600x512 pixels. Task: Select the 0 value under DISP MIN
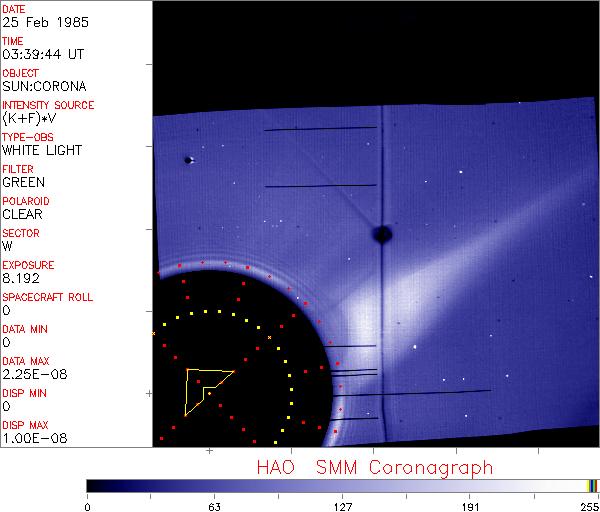pos(6,406)
